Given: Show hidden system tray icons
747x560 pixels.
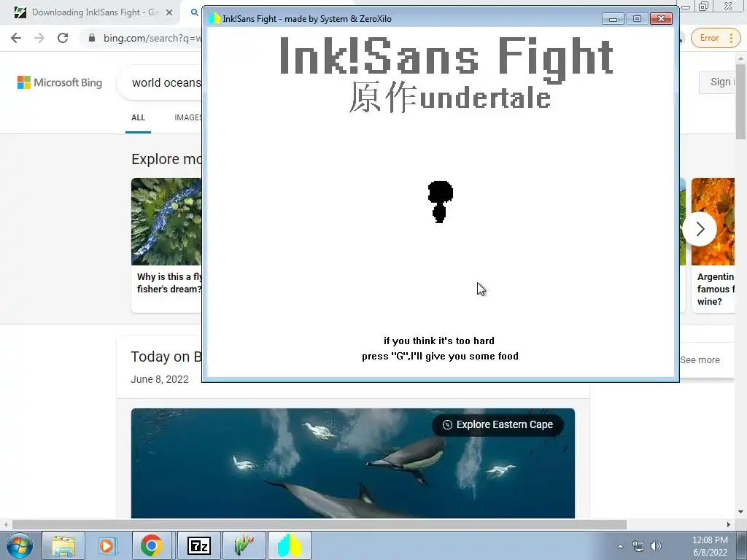Looking at the screenshot, I should click(x=620, y=546).
